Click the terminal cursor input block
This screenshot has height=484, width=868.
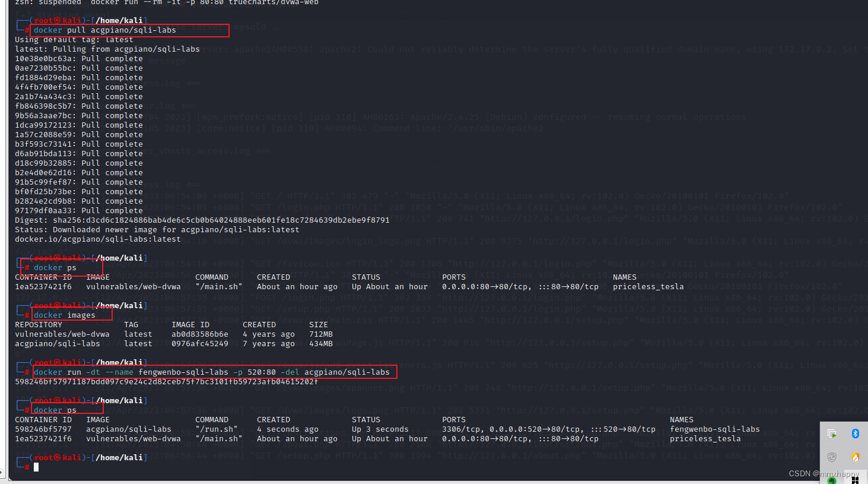pyautogui.click(x=36, y=466)
